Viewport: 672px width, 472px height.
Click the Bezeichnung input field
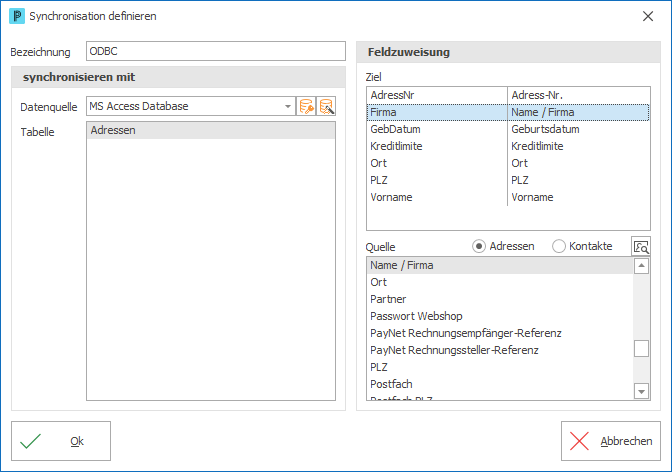pyautogui.click(x=216, y=51)
